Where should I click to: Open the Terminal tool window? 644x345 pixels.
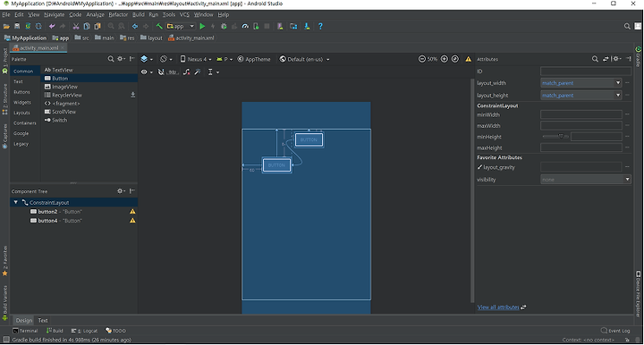(25, 331)
